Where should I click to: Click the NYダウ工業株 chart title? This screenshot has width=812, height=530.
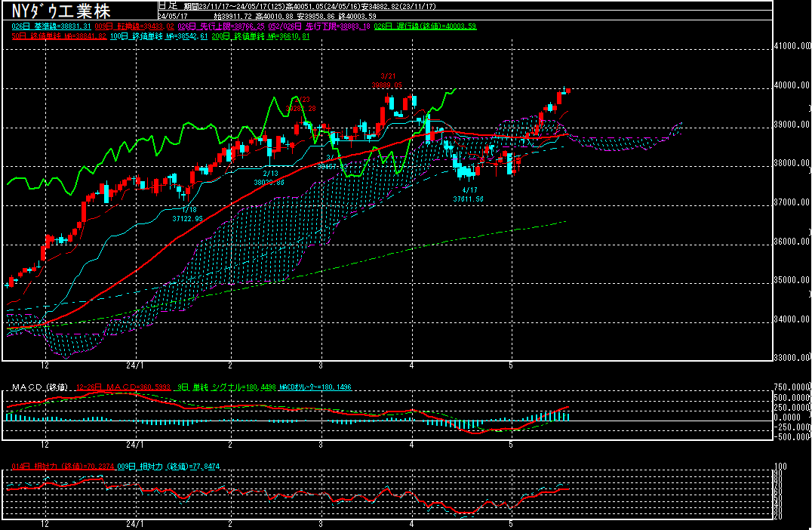(61, 11)
